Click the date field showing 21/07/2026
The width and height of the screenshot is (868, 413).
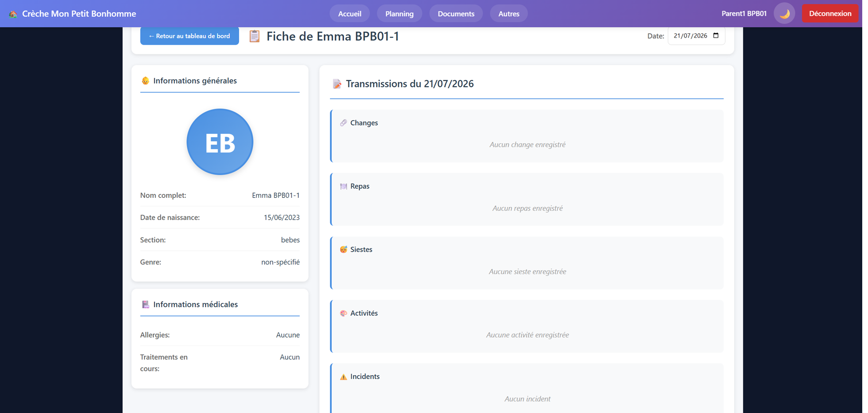(x=696, y=35)
